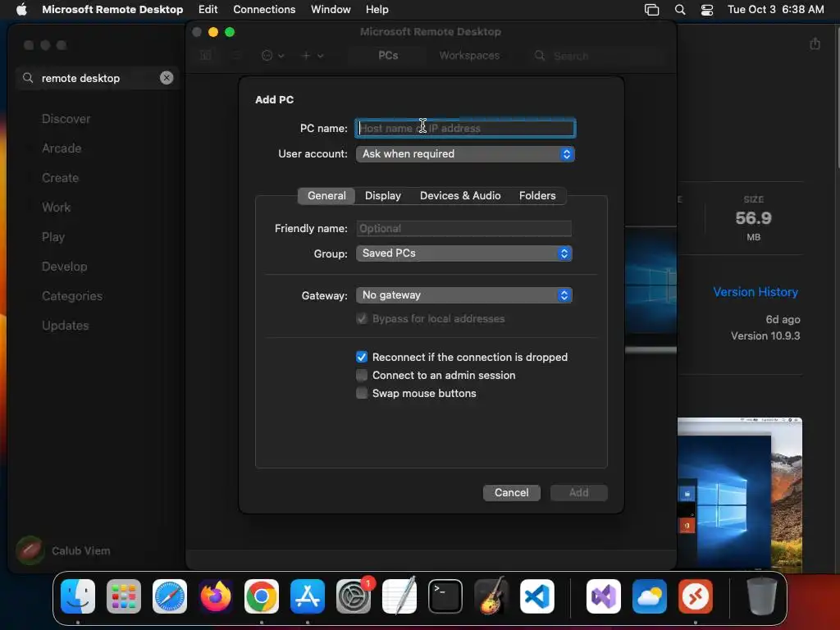Open Develop in App Store sidebar
The image size is (840, 630).
64,267
